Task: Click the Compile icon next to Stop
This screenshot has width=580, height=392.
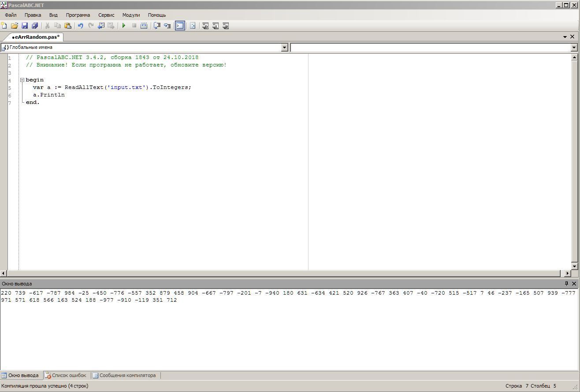Action: 144,26
